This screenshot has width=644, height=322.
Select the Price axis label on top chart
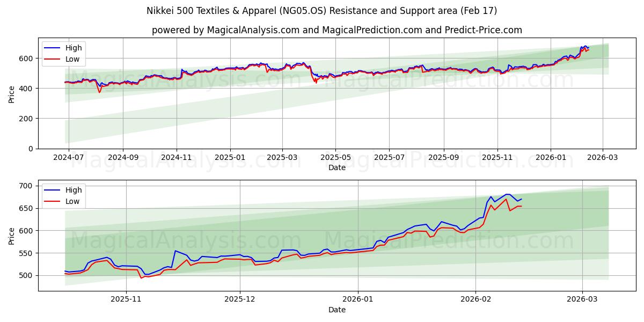12,93
